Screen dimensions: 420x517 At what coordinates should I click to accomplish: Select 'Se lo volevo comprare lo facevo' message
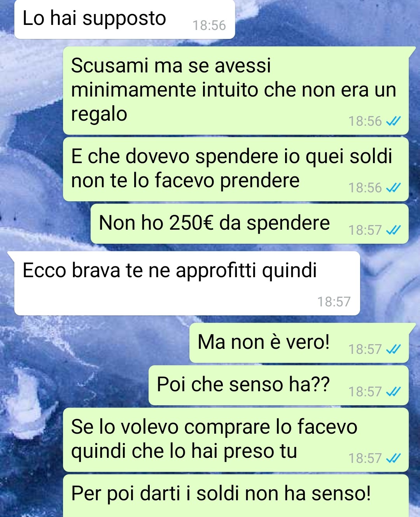pyautogui.click(x=236, y=440)
